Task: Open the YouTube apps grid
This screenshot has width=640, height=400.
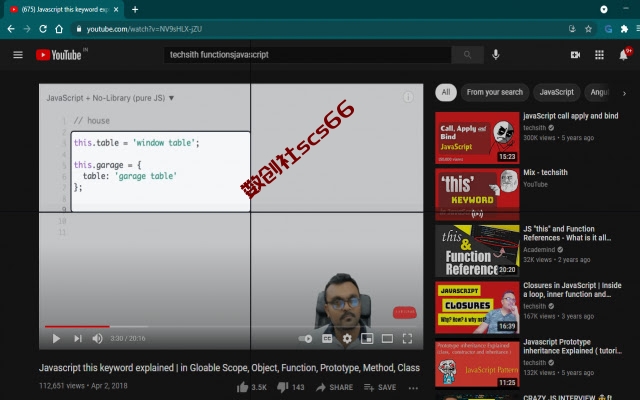Action: pos(599,55)
